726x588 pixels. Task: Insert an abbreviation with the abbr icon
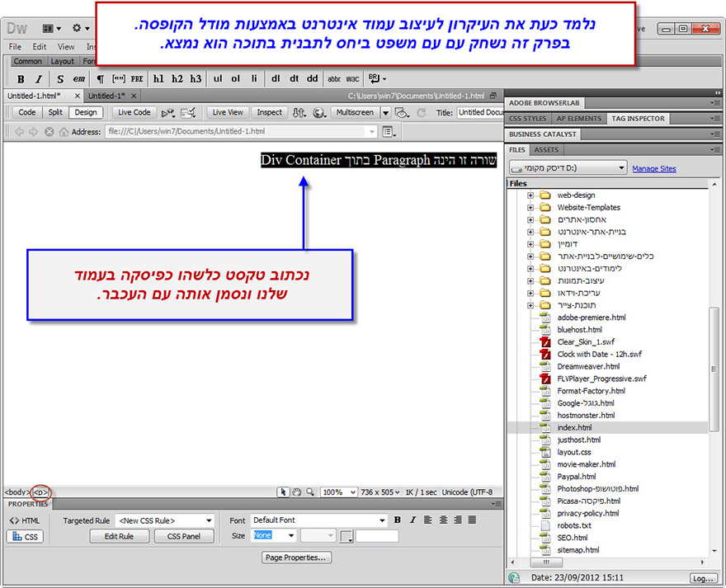click(x=334, y=79)
